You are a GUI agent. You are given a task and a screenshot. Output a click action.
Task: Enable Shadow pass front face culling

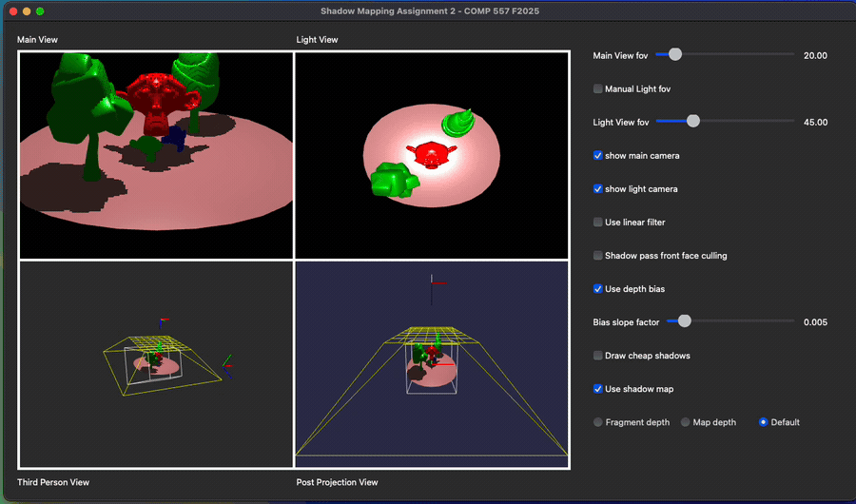598,256
